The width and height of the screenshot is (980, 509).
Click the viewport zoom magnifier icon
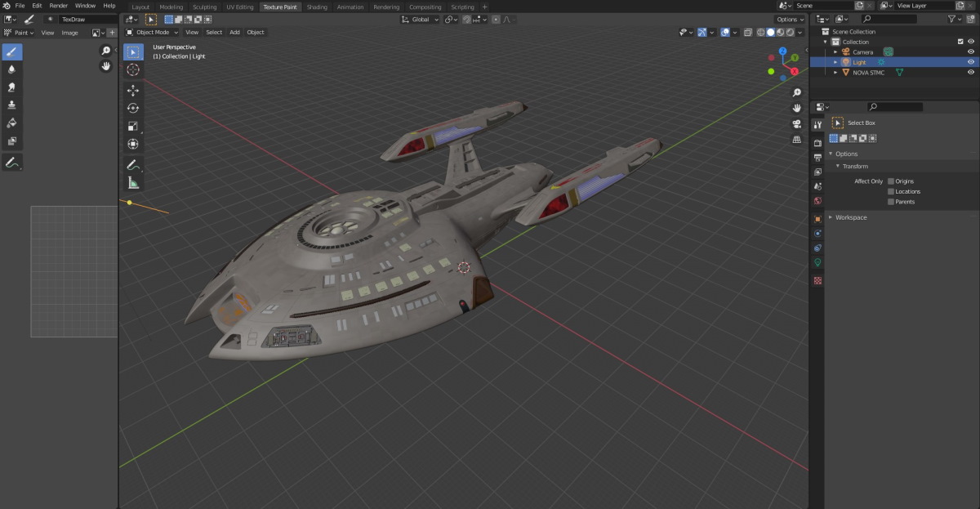797,93
